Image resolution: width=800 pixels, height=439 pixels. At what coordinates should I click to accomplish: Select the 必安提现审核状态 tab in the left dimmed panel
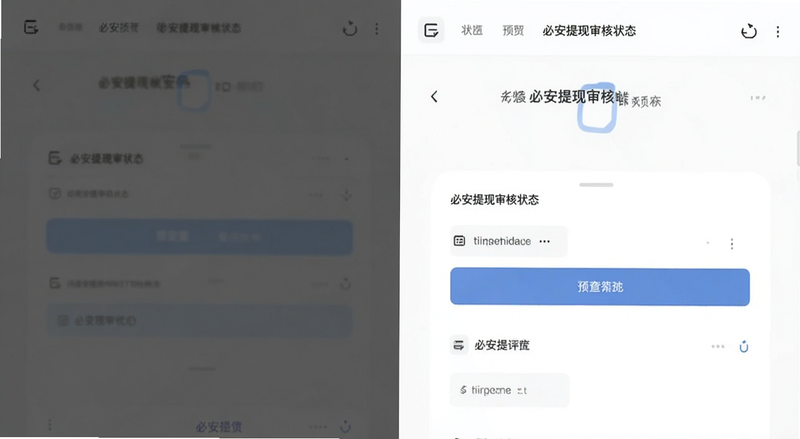point(198,28)
